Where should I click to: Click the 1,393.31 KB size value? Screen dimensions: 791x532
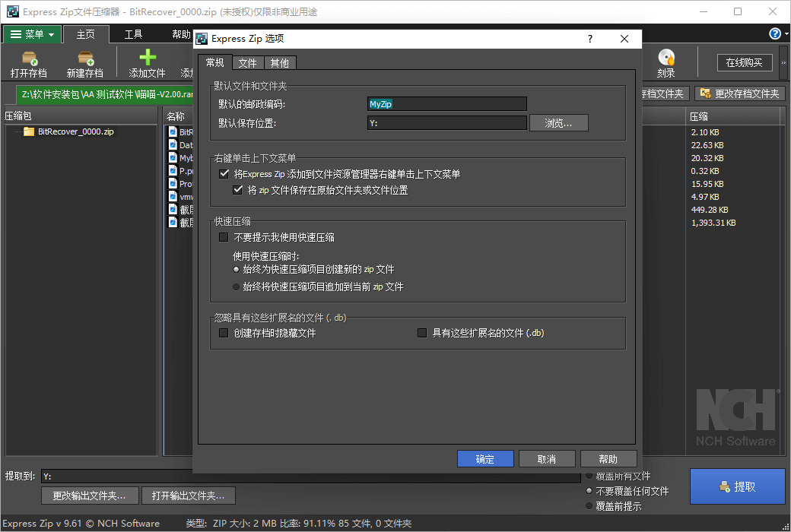tap(713, 223)
